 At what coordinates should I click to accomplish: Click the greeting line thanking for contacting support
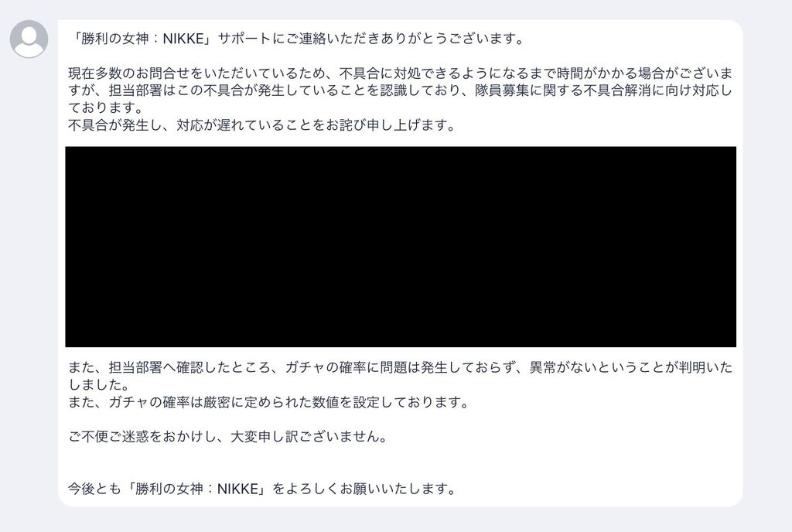[x=297, y=39]
